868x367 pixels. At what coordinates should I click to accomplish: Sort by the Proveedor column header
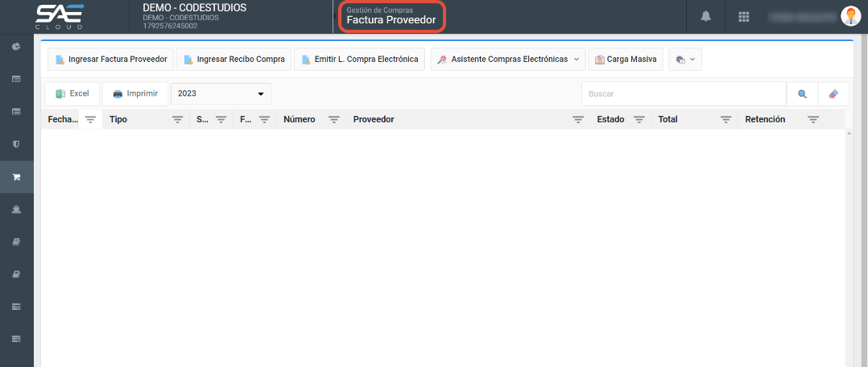374,120
